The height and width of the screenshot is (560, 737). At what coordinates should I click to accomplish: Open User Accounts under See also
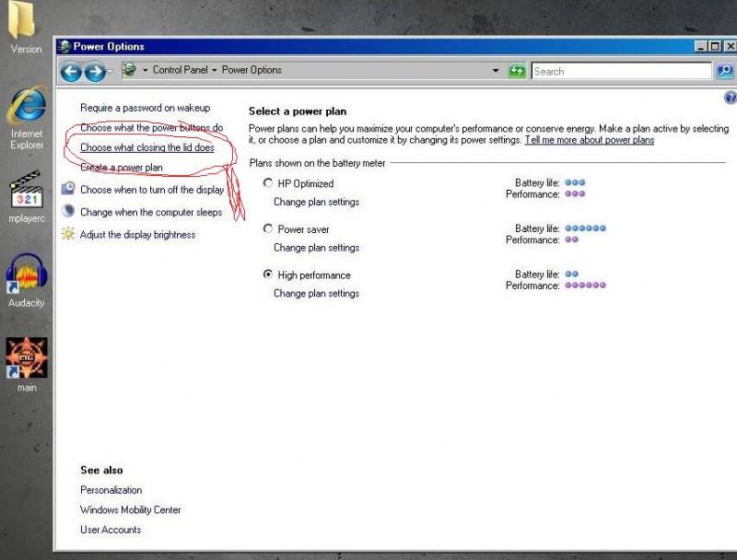(x=111, y=529)
